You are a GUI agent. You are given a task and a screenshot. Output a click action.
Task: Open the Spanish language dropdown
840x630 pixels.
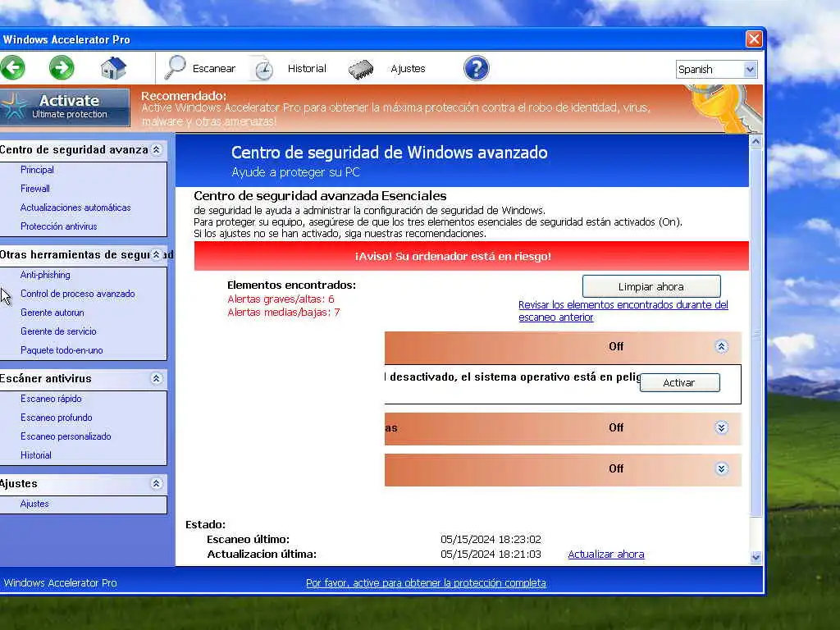click(x=716, y=69)
